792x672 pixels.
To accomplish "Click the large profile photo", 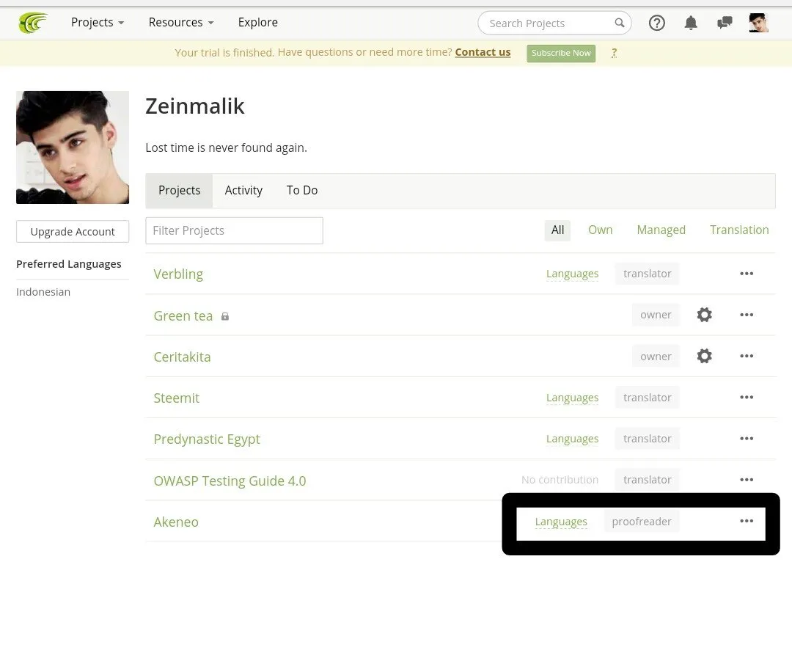I will click(72, 147).
